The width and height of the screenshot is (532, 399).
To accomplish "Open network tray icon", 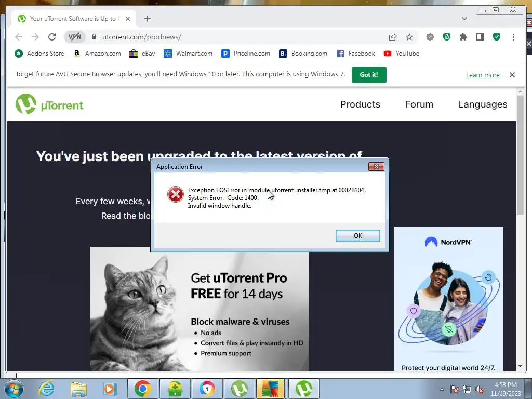I will coord(467,389).
